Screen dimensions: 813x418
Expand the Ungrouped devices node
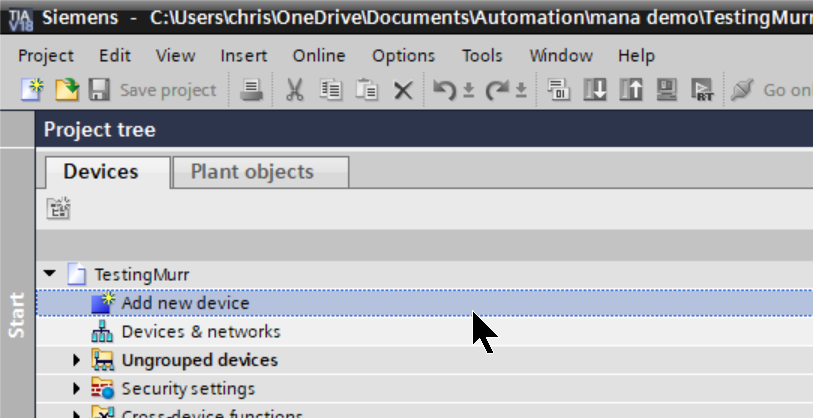(x=76, y=359)
